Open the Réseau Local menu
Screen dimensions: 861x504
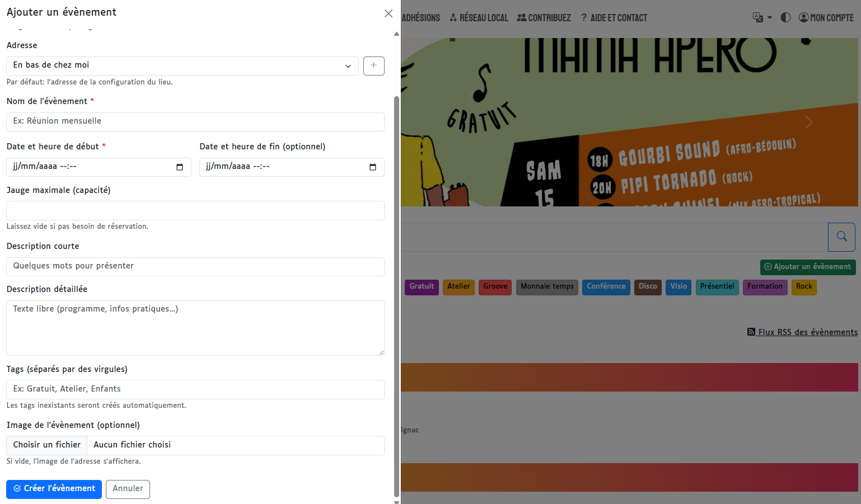tap(479, 18)
